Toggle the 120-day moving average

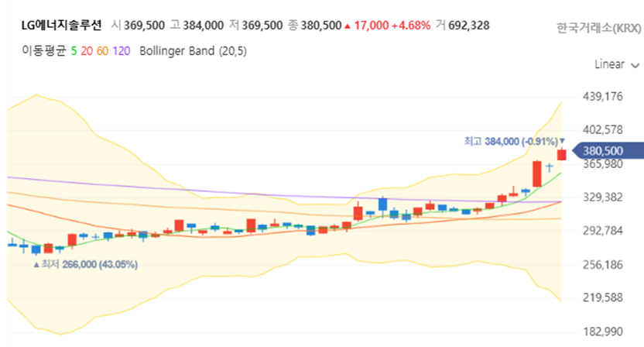pyautogui.click(x=122, y=51)
